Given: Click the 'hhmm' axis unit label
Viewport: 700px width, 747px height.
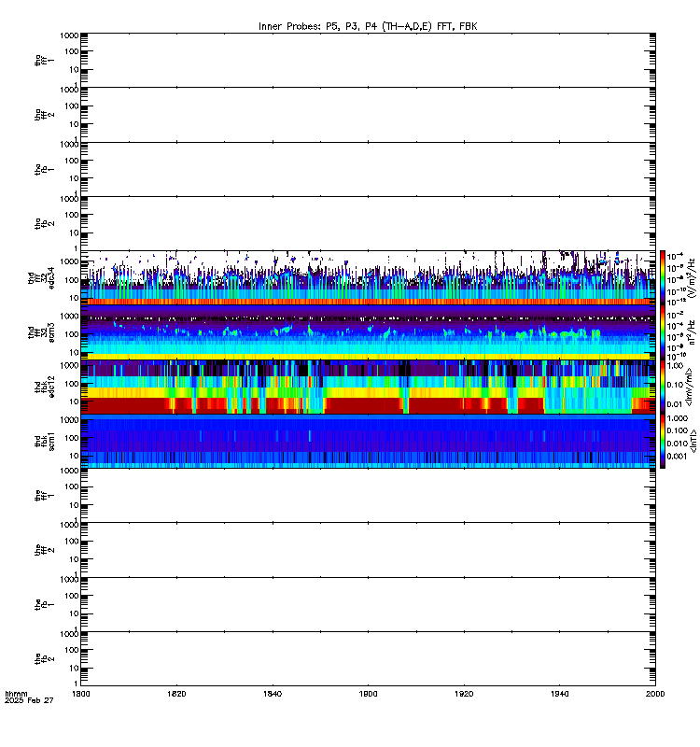Looking at the screenshot, I should coord(16,694).
